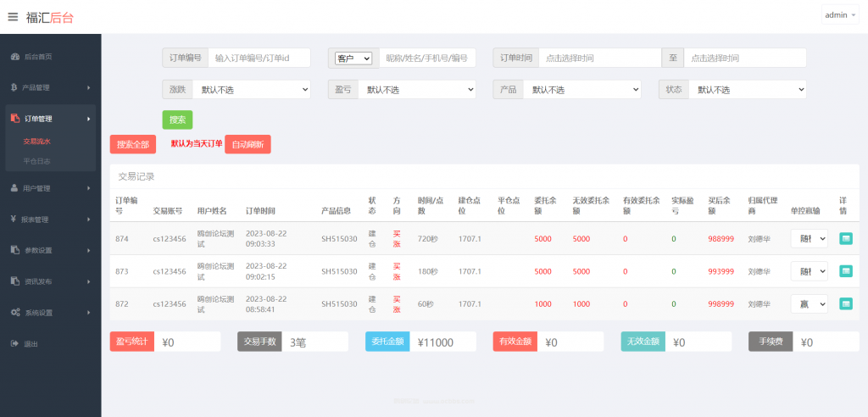Click the green 搜索 button
868x417 pixels.
[177, 120]
